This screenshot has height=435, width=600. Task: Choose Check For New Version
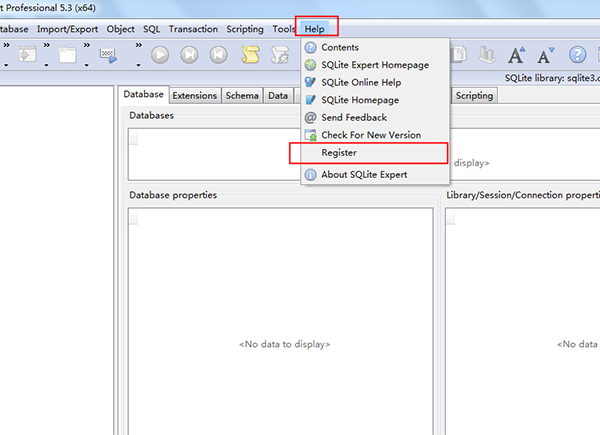pos(370,135)
